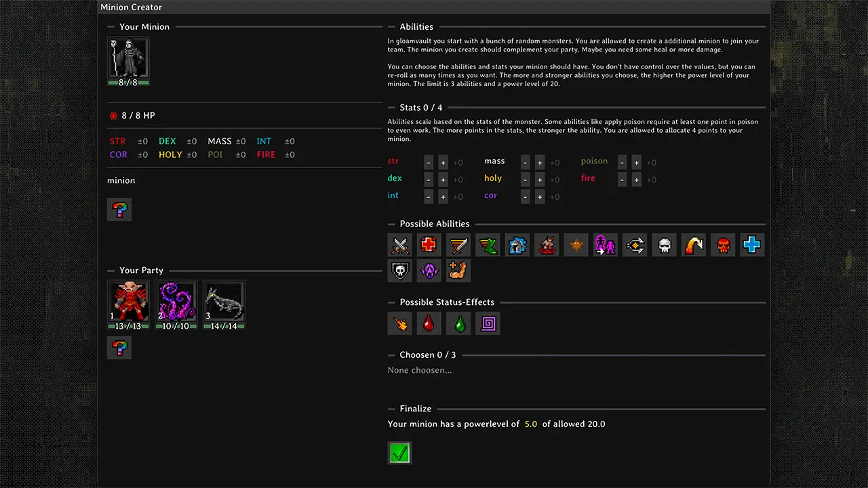Select the white skull ability icon
Viewport: 868px width, 488px height.
[x=665, y=245]
